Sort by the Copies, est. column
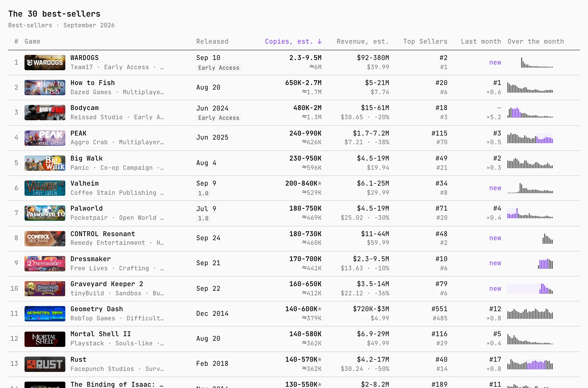 point(293,41)
